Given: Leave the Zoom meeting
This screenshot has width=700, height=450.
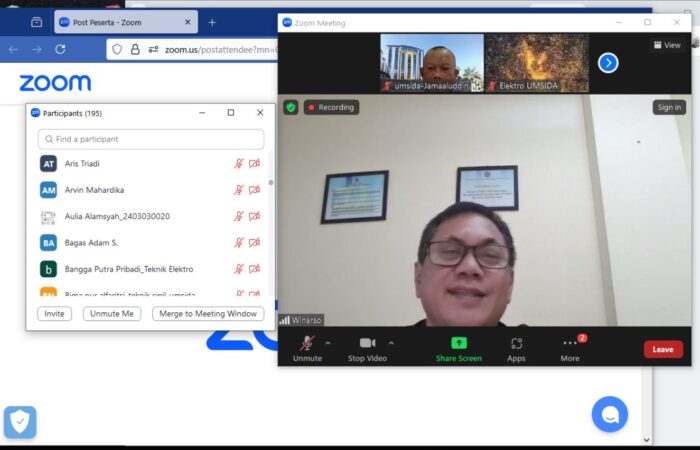Looking at the screenshot, I should click(663, 349).
